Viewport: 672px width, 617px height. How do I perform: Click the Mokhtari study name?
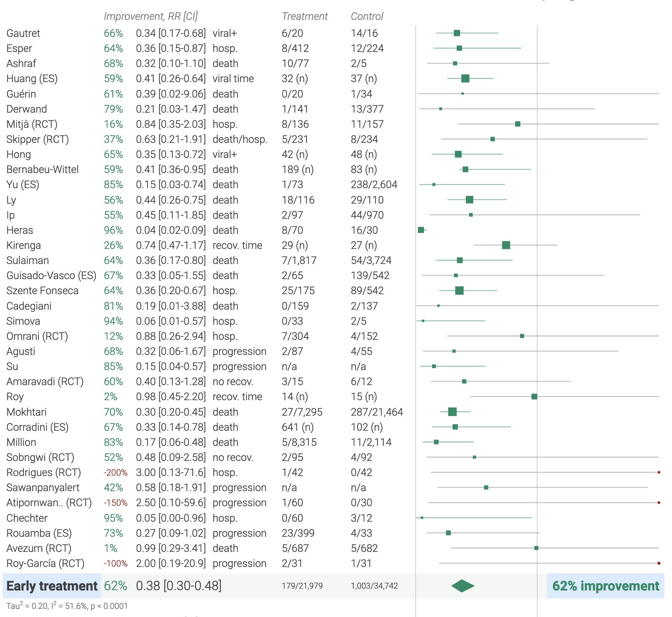tap(26, 412)
